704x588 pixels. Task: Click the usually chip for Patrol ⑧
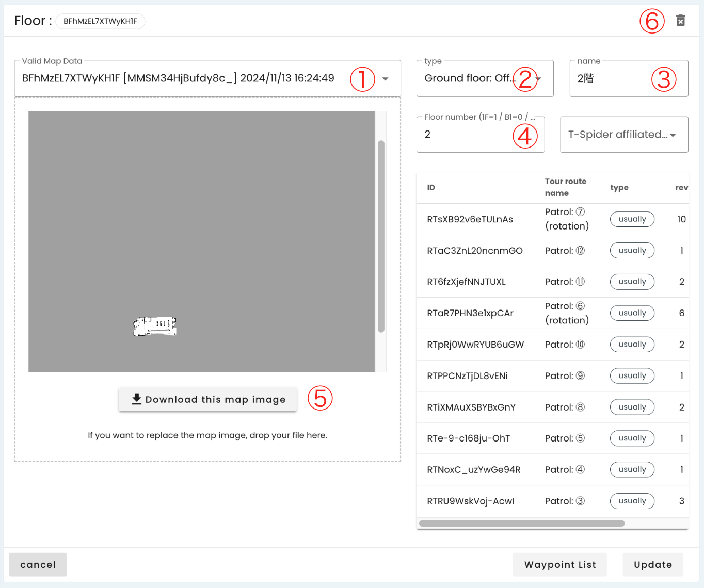[x=632, y=407]
